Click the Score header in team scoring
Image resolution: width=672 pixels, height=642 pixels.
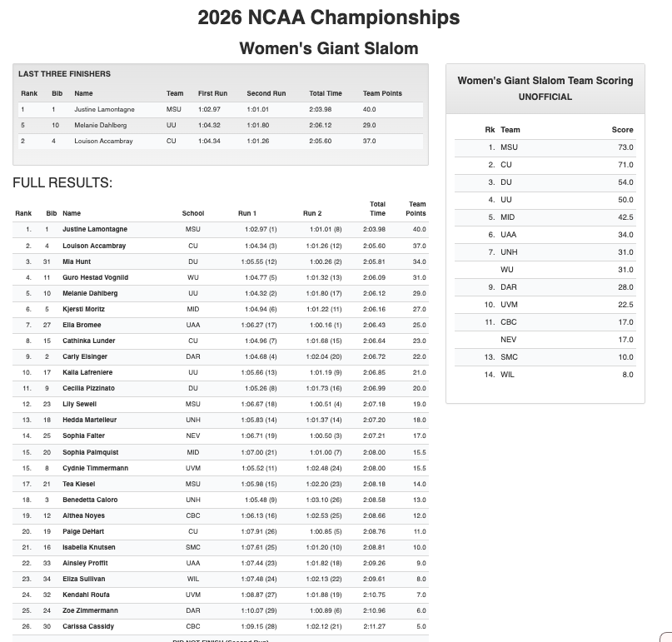pyautogui.click(x=622, y=130)
